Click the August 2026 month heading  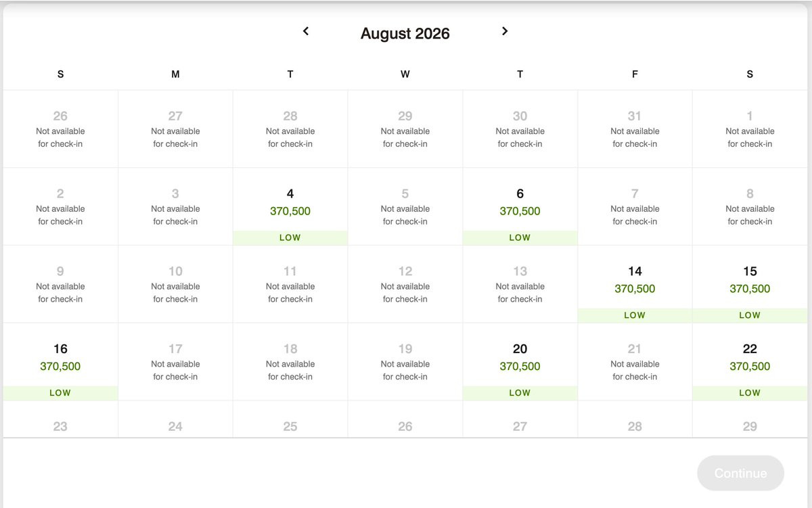pyautogui.click(x=405, y=34)
